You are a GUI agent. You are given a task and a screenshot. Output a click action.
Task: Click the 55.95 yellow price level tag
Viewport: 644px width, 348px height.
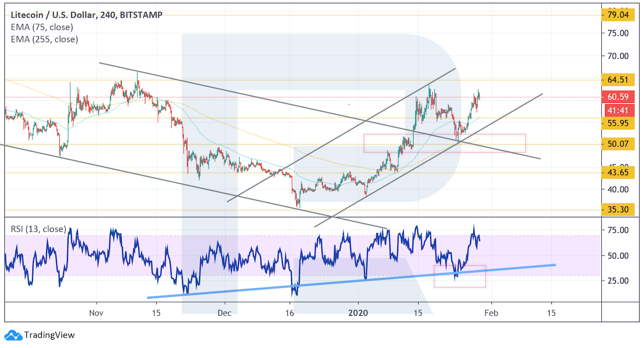(x=619, y=124)
